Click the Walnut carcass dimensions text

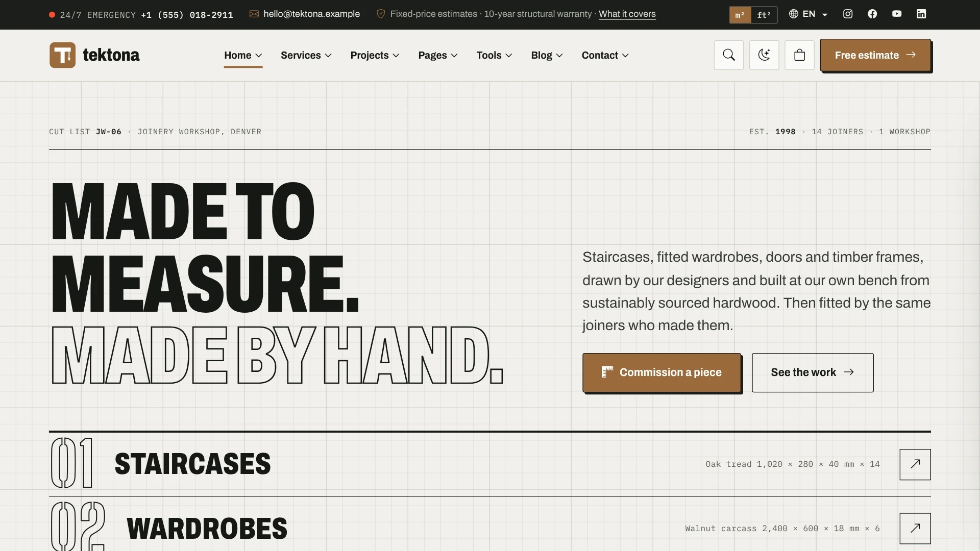point(782,529)
